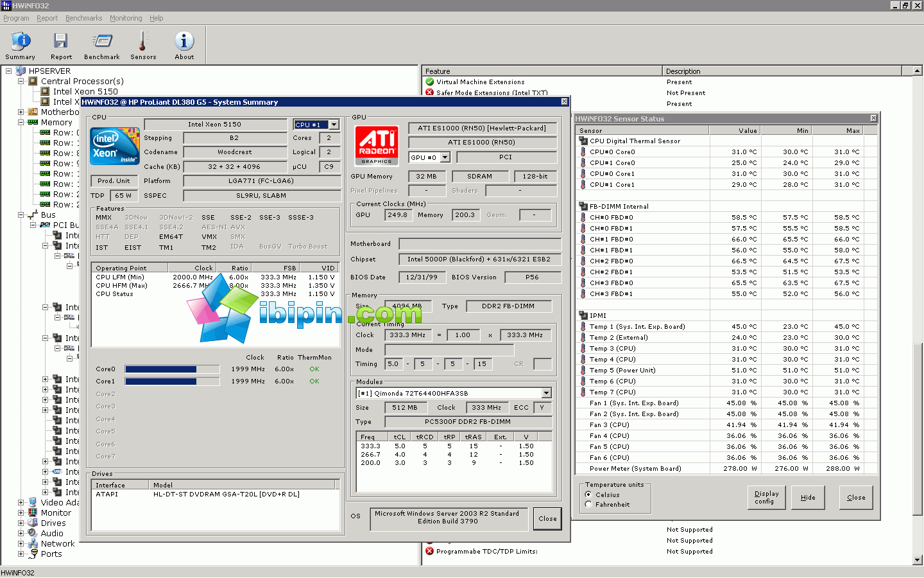This screenshot has width=924, height=578.
Task: Open the Help menu
Action: (157, 18)
